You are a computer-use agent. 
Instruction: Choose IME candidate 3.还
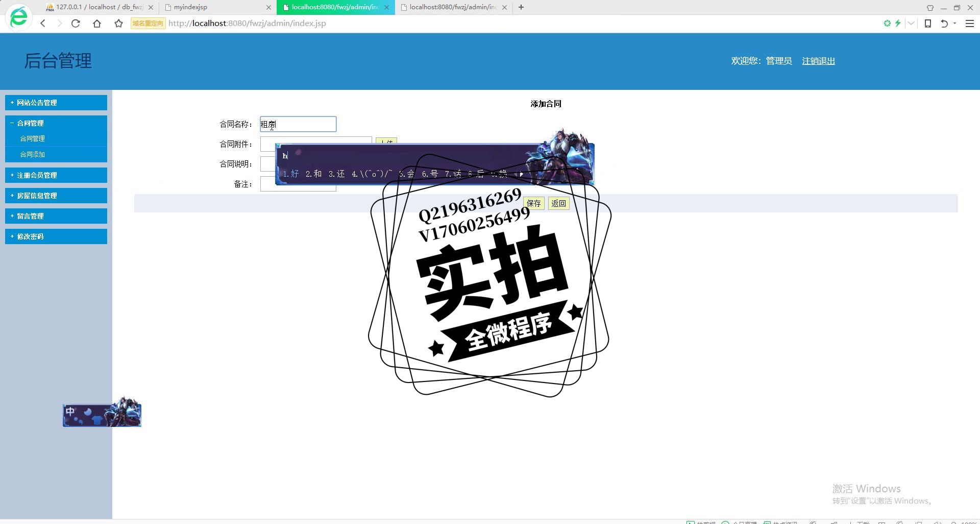tap(336, 174)
